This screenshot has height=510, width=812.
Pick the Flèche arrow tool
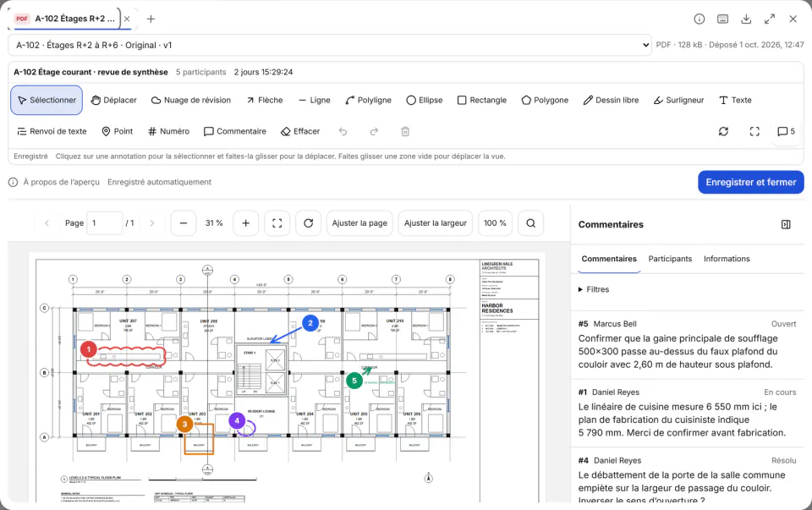(265, 100)
